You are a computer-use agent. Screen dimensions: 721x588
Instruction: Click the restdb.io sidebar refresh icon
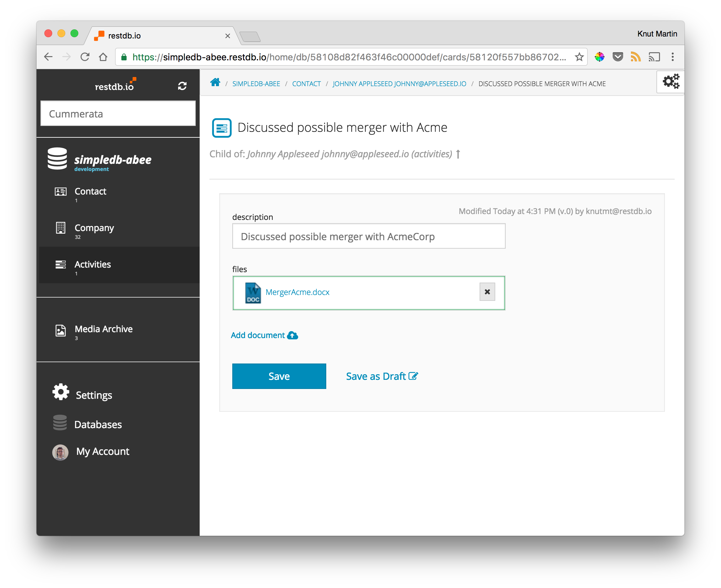click(182, 86)
